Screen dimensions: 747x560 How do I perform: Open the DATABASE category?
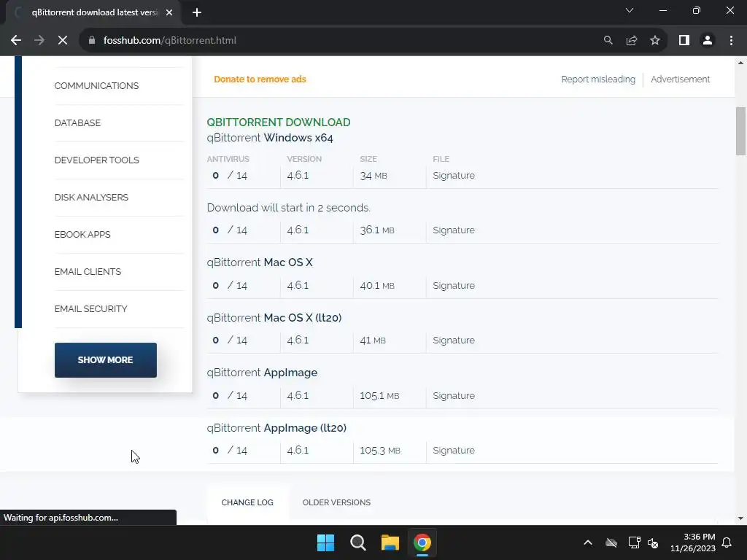click(x=77, y=122)
